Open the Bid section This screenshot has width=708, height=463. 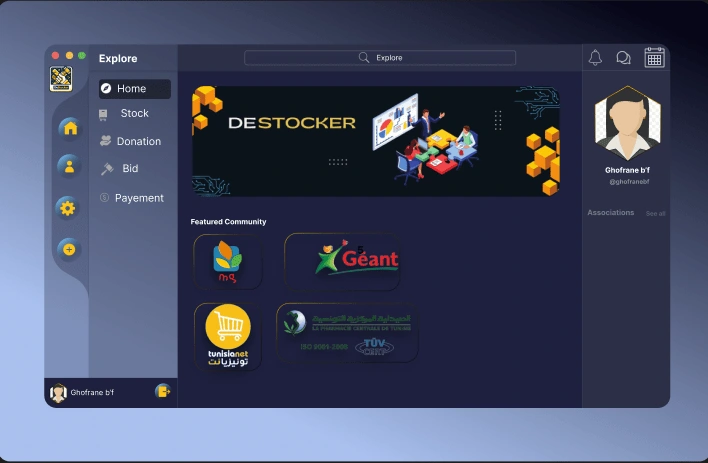[x=130, y=168]
